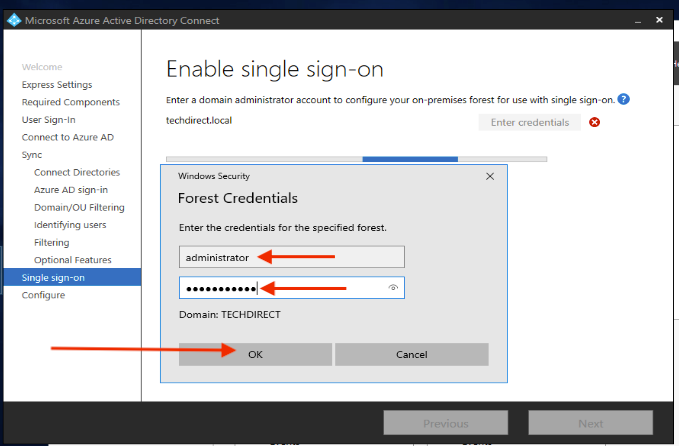Open Optional Features sub-step

(x=73, y=260)
